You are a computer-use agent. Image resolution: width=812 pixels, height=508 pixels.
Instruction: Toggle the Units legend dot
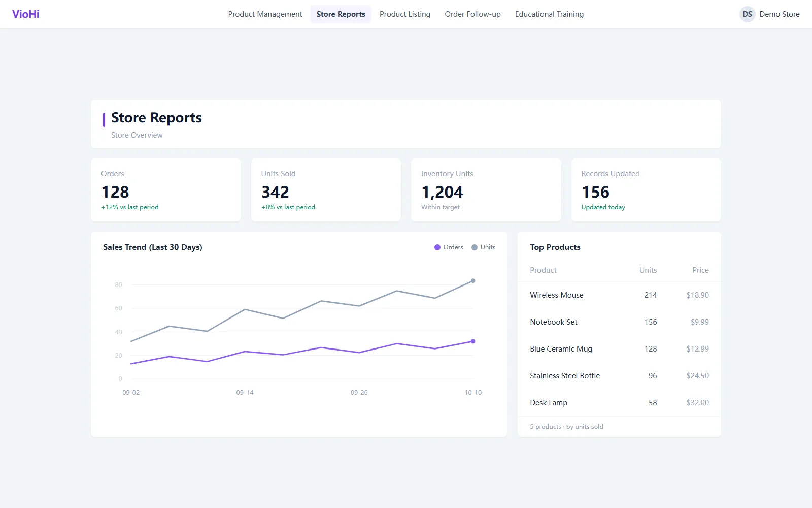tap(475, 247)
